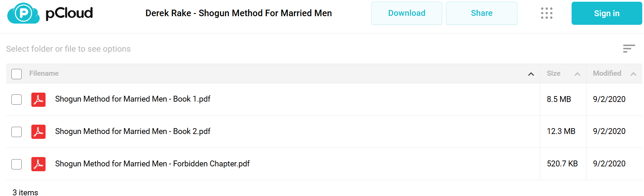Check the box for Forbidden Chapter.pdf

(x=17, y=164)
